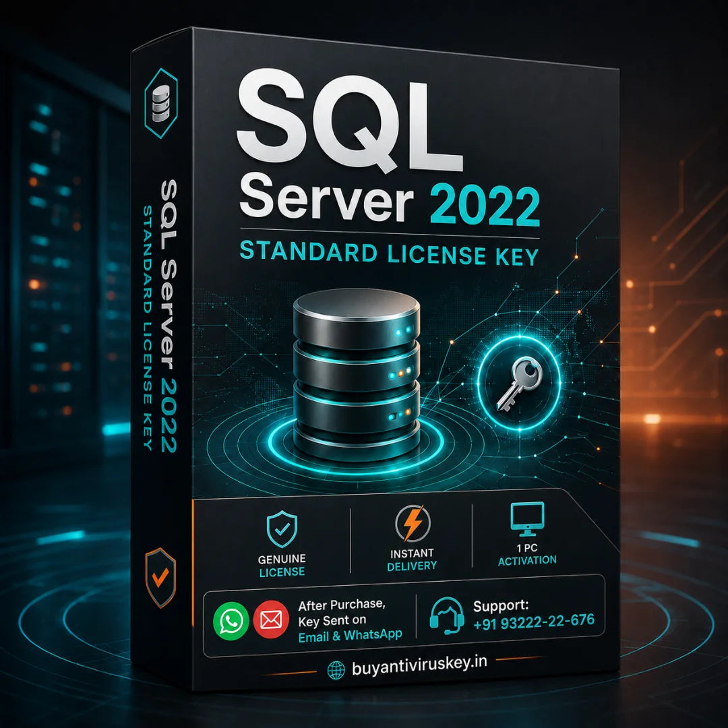Click the "GENUINE LICENSE" label
Screen dimensions: 728x728
(282, 565)
